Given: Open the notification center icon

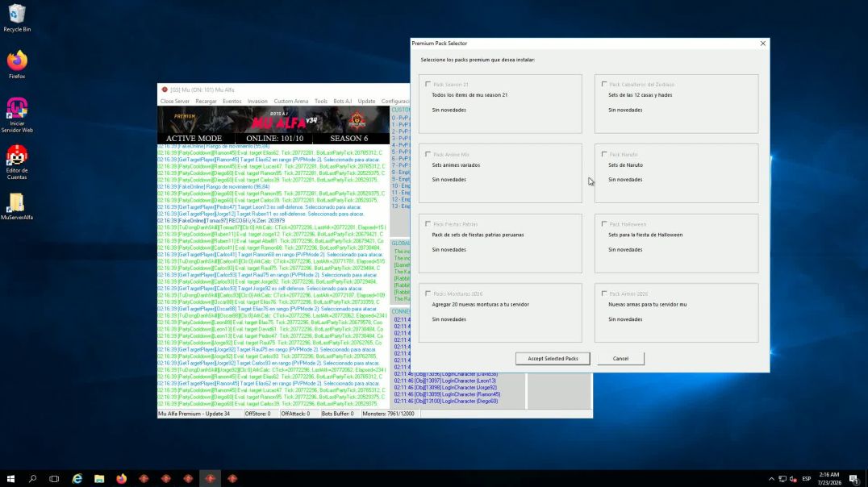Looking at the screenshot, I should tap(854, 479).
